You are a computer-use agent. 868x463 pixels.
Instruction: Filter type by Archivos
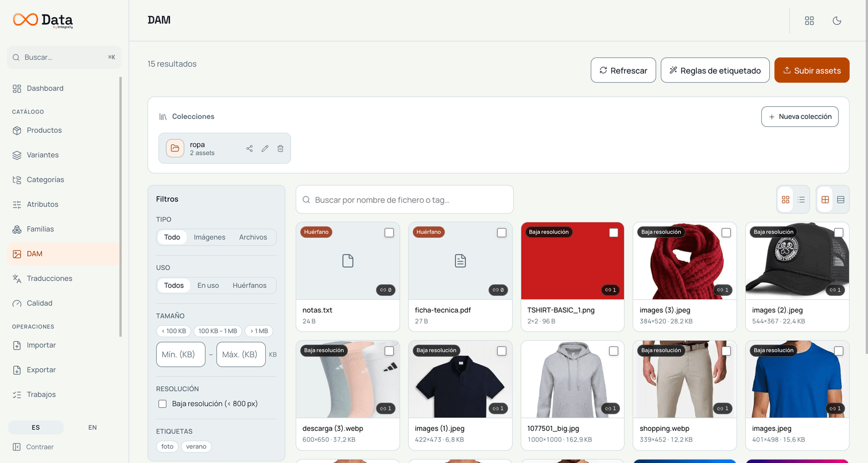click(x=253, y=237)
